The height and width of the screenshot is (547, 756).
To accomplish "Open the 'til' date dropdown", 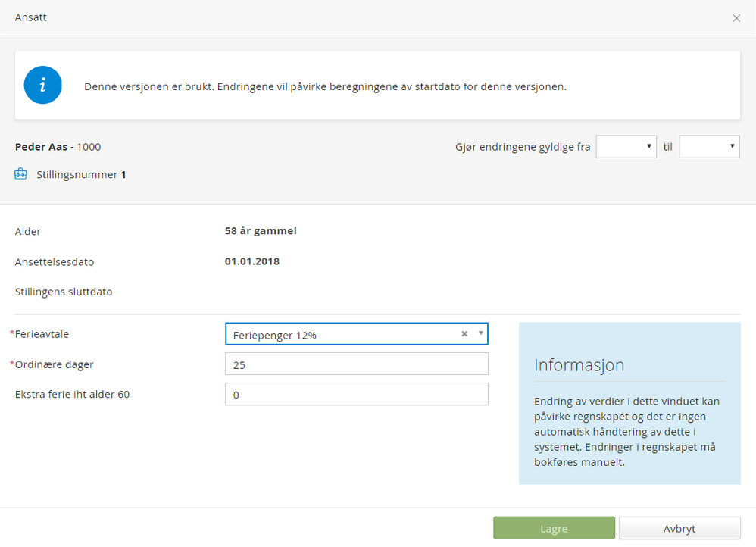I will [x=709, y=147].
